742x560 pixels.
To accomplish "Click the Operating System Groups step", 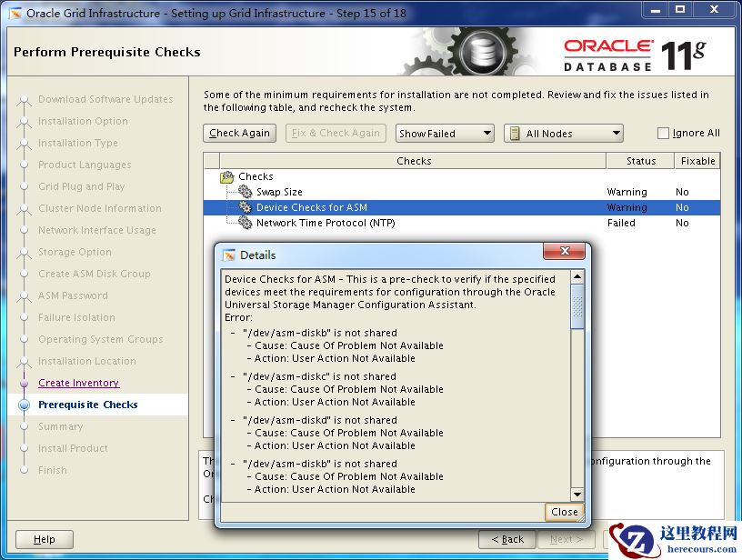I will pyautogui.click(x=101, y=339).
